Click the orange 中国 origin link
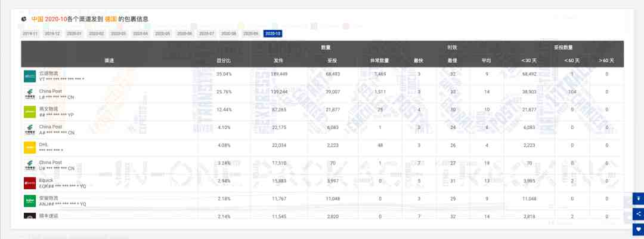644x239 pixels. click(38, 19)
